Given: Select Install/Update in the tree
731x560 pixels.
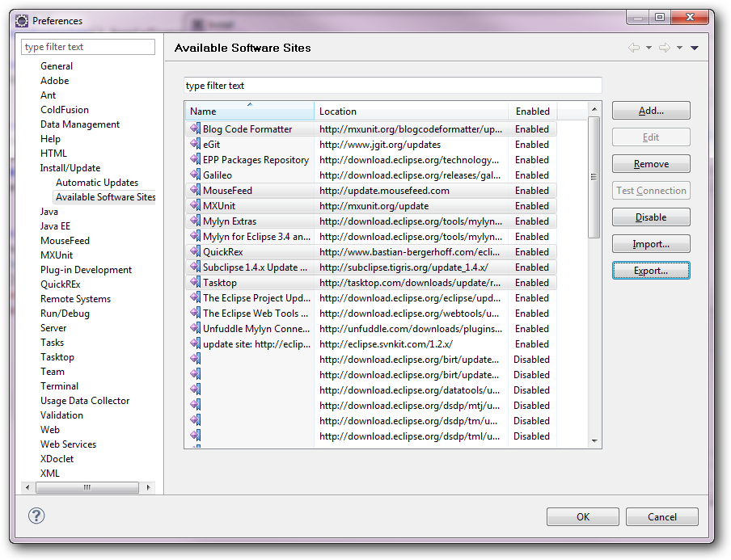Looking at the screenshot, I should 70,168.
